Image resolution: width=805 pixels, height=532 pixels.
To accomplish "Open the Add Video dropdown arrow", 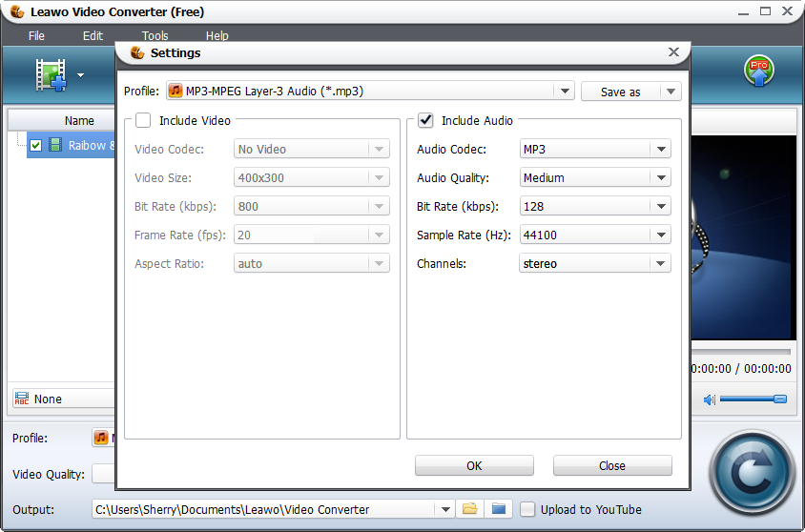I will pyautogui.click(x=81, y=75).
